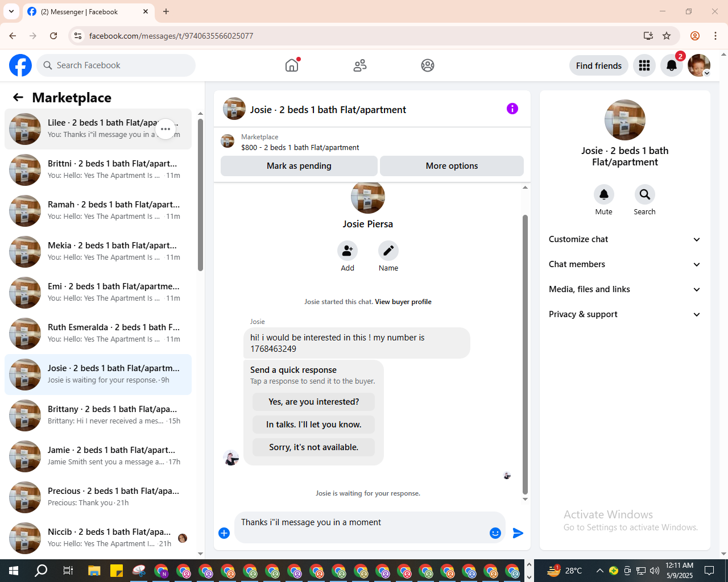Search in conversation via magnifier icon
Image resolution: width=728 pixels, height=582 pixels.
[645, 194]
